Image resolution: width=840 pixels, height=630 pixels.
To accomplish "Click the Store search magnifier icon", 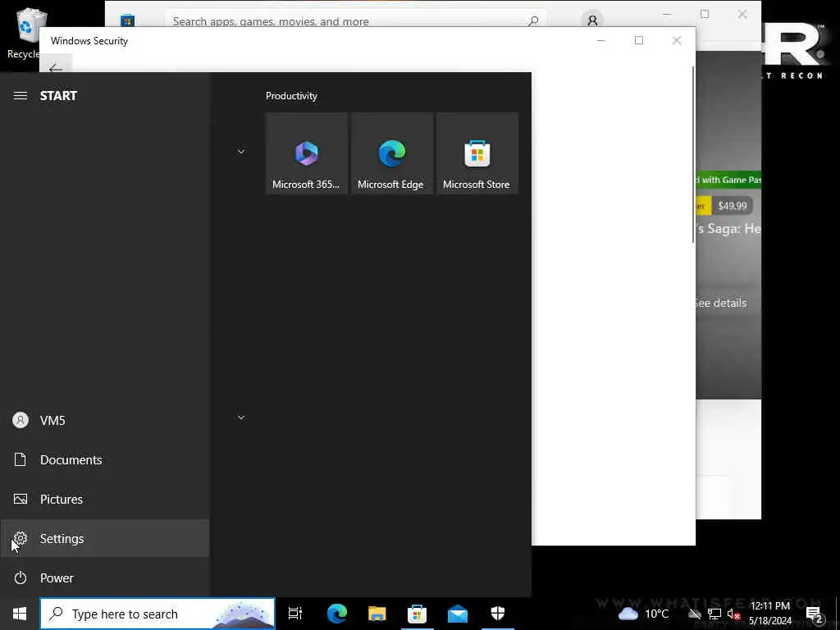I will [533, 21].
